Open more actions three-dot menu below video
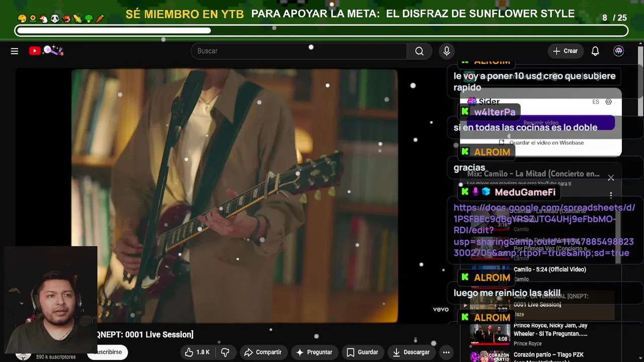This screenshot has height=362, width=644. (446, 352)
